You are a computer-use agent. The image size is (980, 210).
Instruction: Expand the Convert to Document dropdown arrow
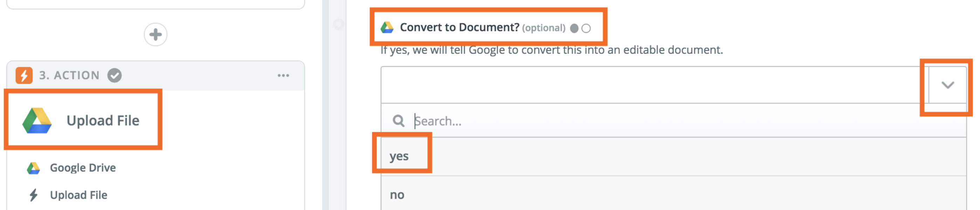coord(947,85)
